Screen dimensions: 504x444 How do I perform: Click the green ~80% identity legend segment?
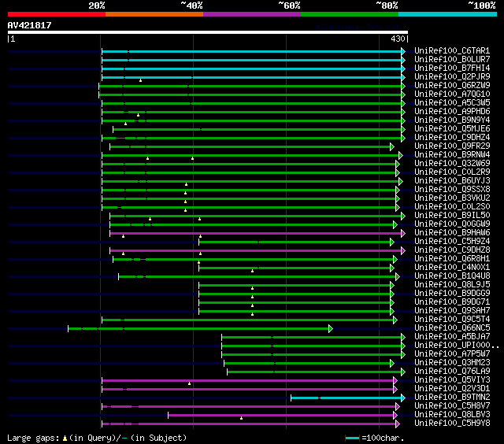pyautogui.click(x=350, y=14)
